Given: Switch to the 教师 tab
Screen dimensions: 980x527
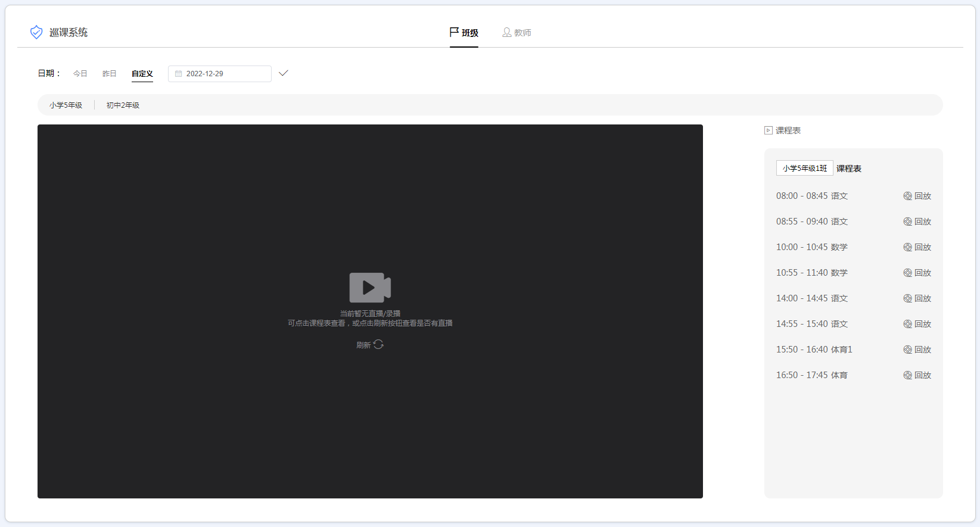Looking at the screenshot, I should click(x=517, y=33).
